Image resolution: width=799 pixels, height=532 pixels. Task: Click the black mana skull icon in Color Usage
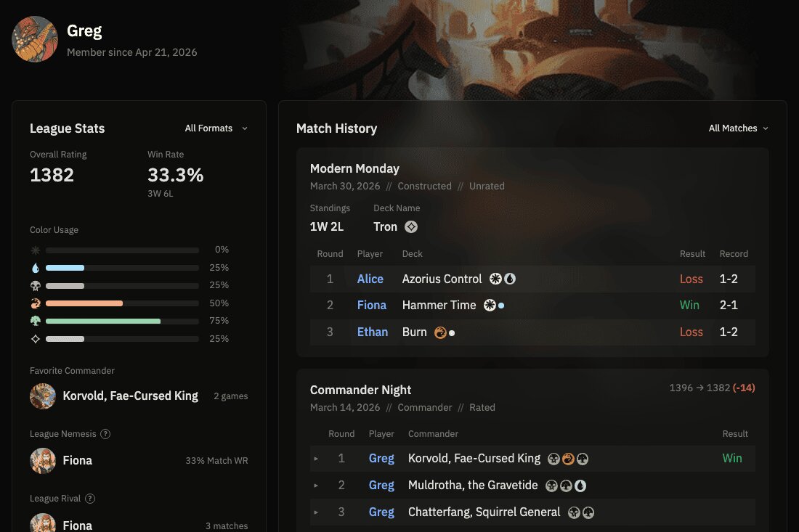(35, 286)
